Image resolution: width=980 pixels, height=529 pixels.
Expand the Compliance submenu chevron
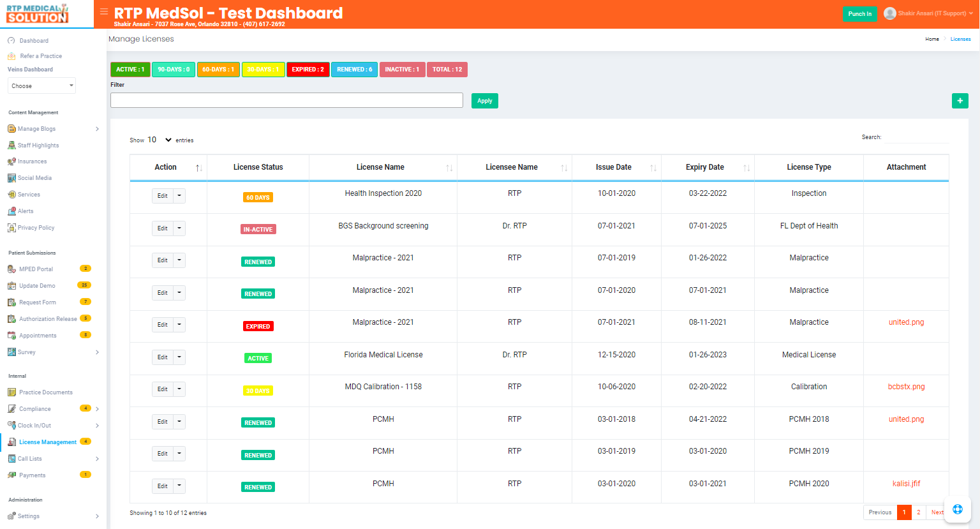coord(97,409)
